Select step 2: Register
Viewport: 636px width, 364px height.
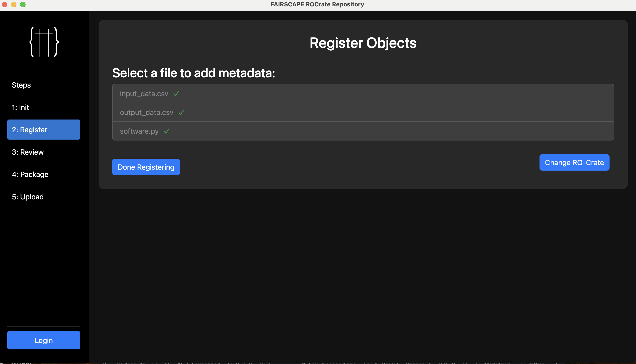[x=44, y=130]
